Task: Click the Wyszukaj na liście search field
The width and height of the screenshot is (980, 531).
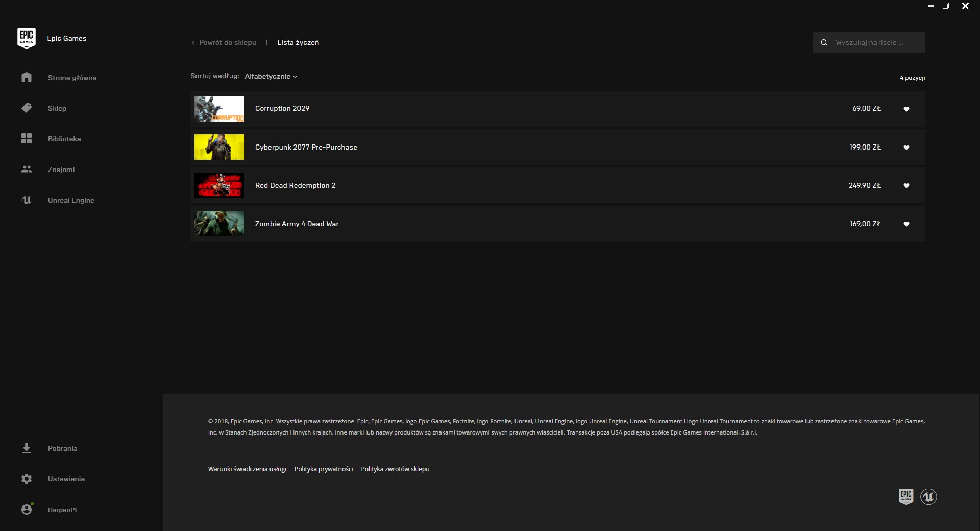Action: 869,42
